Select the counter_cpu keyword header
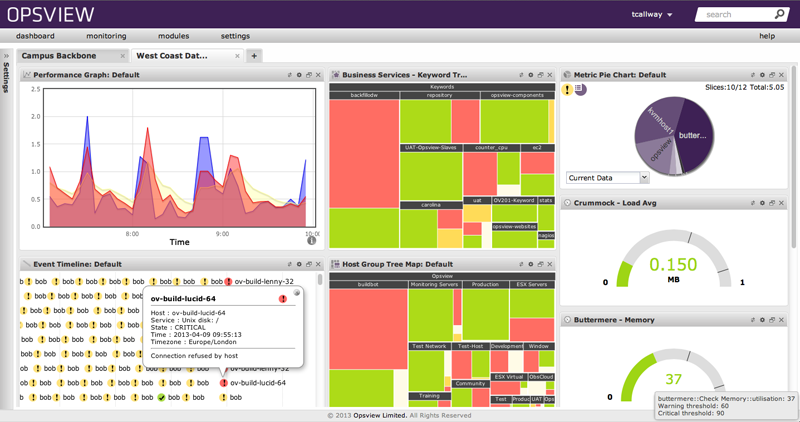Screen dimensions: 800x422 [491, 147]
